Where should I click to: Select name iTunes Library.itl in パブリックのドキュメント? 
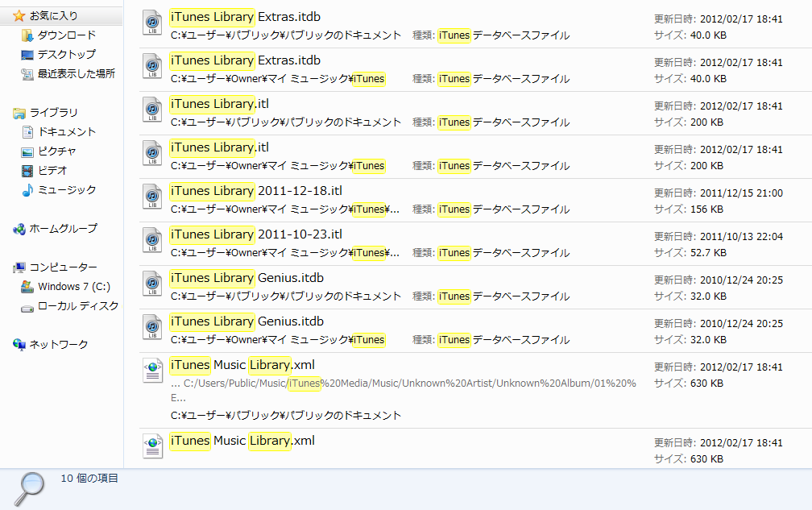(x=220, y=104)
